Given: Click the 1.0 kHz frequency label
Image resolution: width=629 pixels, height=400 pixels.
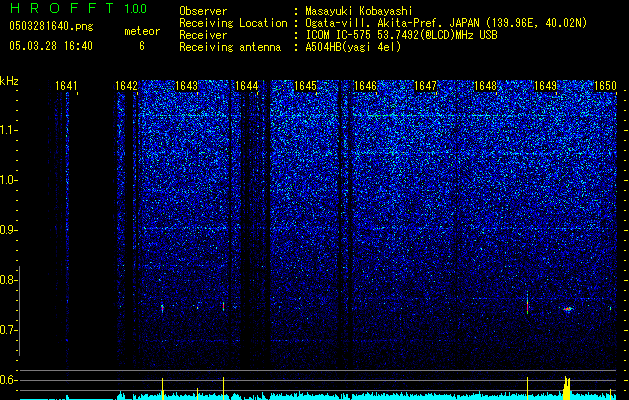Looking at the screenshot, I should click(x=8, y=180).
